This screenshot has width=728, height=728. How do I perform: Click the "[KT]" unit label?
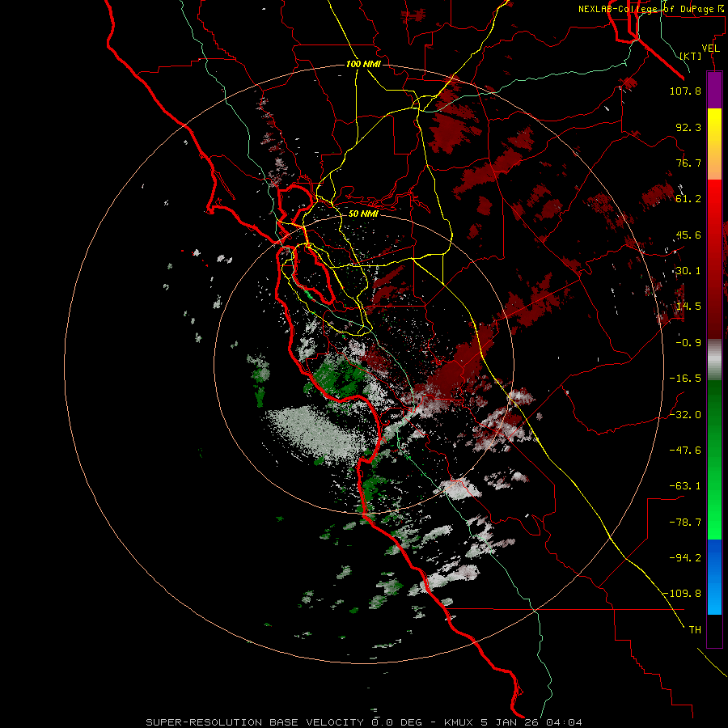click(x=691, y=56)
